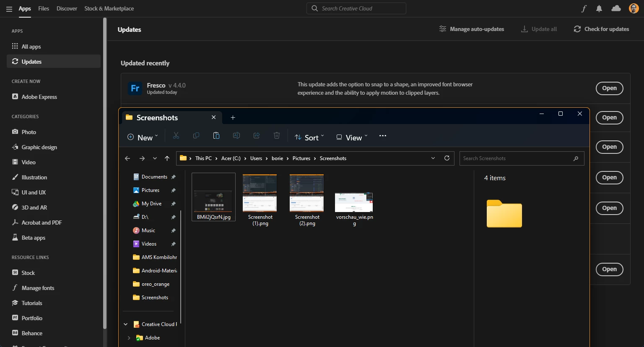
Task: Click in Search Creative Cloud field
Action: pyautogui.click(x=356, y=8)
